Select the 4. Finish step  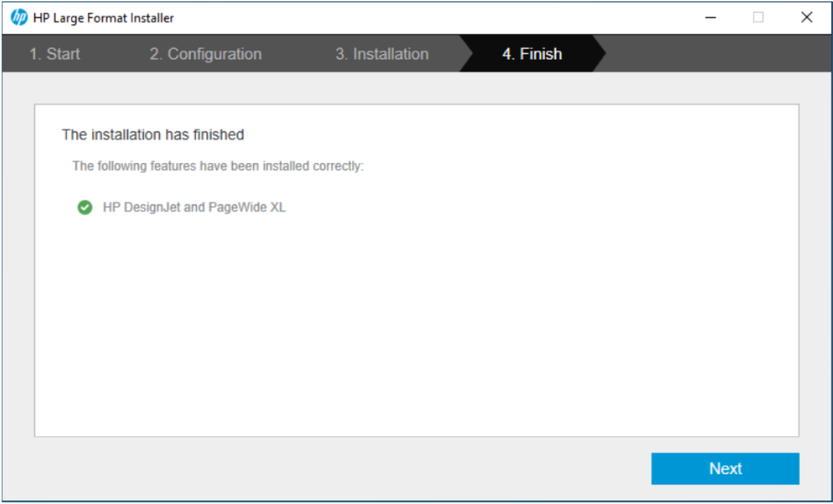532,53
